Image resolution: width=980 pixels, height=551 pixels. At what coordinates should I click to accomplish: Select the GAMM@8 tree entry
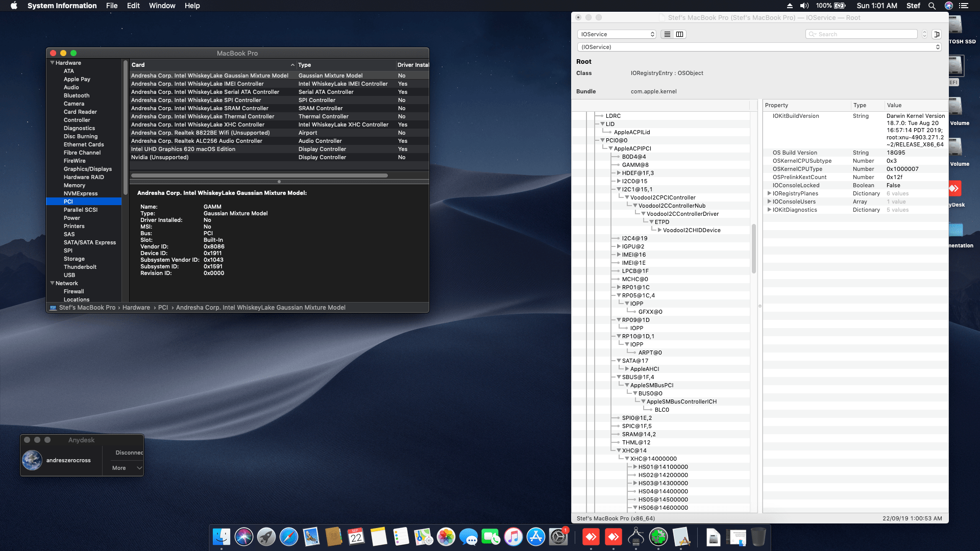(x=635, y=165)
